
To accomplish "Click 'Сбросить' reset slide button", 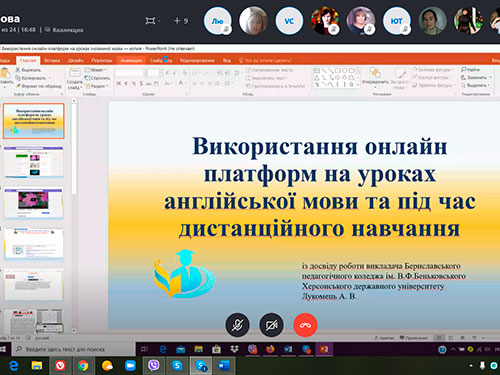I will coord(97,78).
